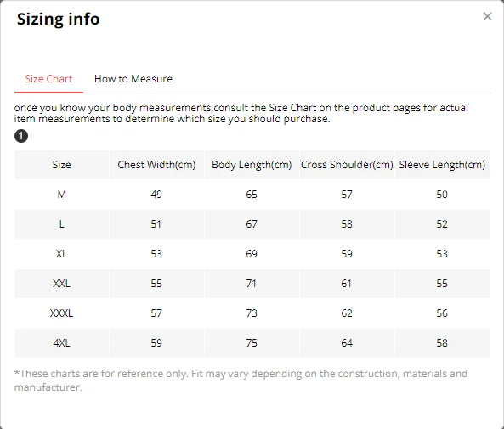Click the Cross Shoulder(cm) column header

347,165
